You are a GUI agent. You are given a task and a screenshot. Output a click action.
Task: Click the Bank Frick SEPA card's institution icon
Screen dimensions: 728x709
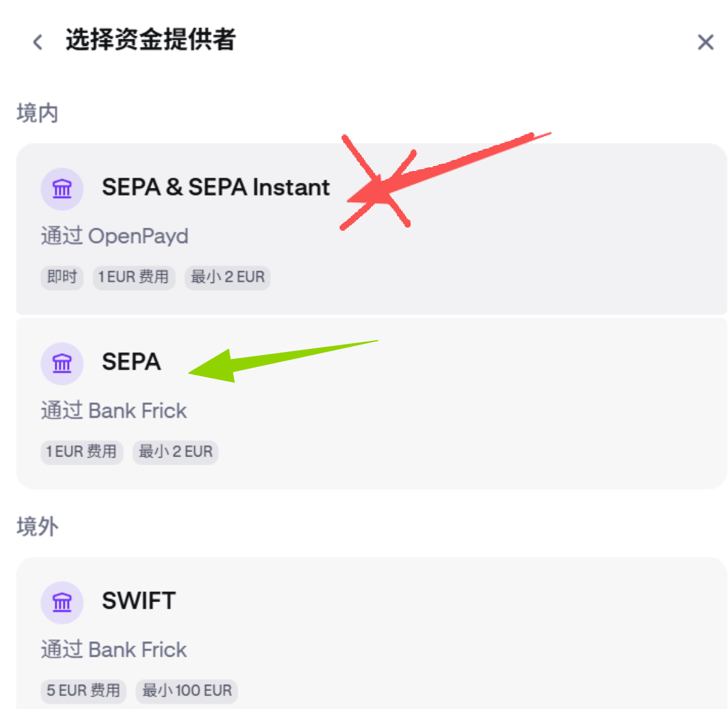tap(62, 363)
